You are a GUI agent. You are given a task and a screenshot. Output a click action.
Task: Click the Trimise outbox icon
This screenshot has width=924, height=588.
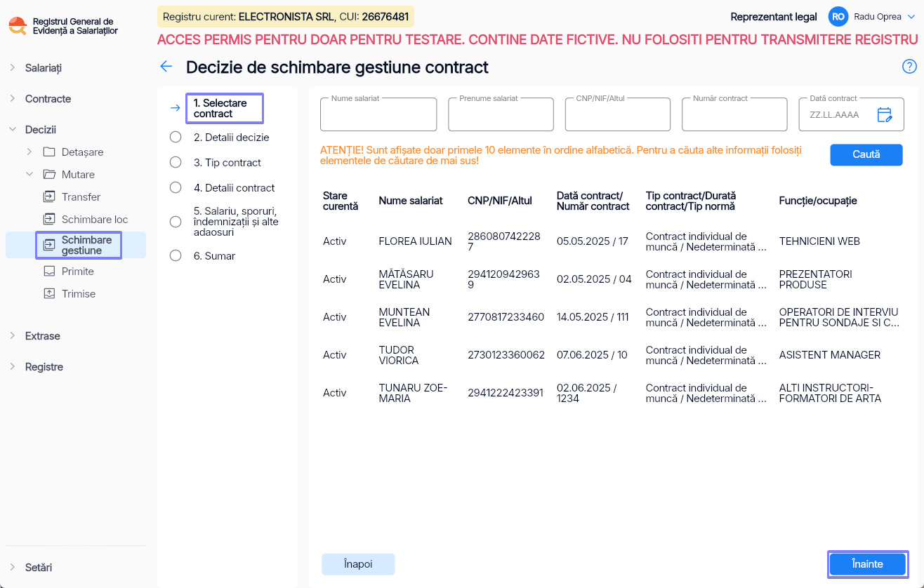[49, 293]
